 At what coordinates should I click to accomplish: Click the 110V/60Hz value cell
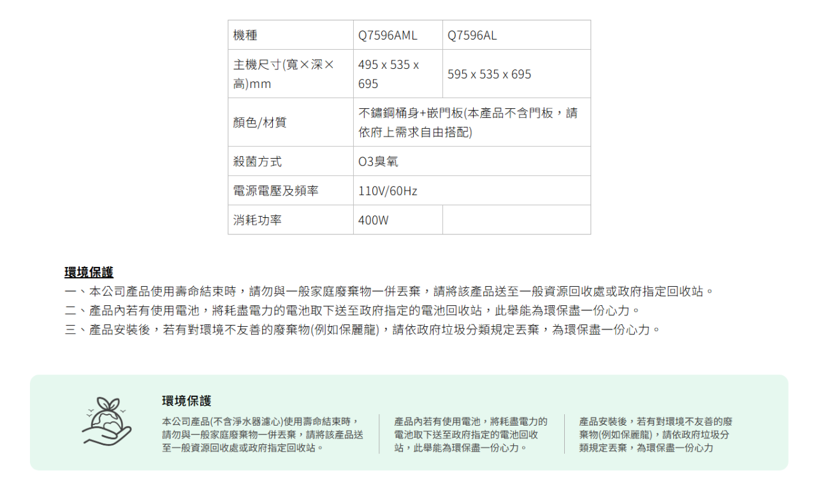click(472, 191)
